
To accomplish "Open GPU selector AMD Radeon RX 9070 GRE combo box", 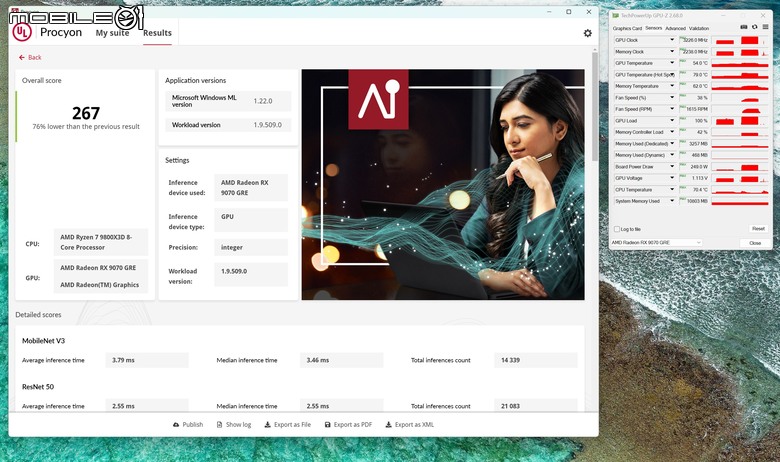I will [x=656, y=243].
